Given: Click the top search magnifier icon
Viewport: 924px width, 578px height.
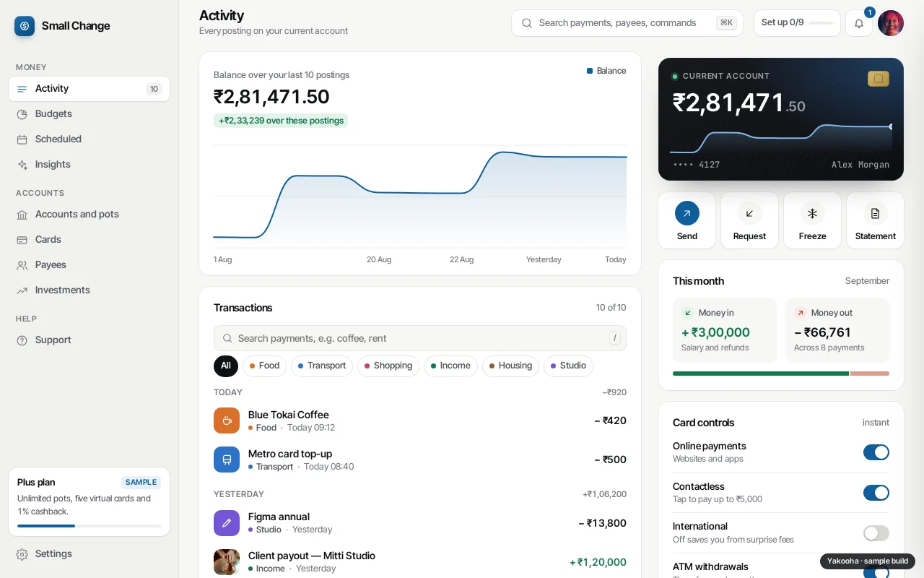Looking at the screenshot, I should coord(527,23).
